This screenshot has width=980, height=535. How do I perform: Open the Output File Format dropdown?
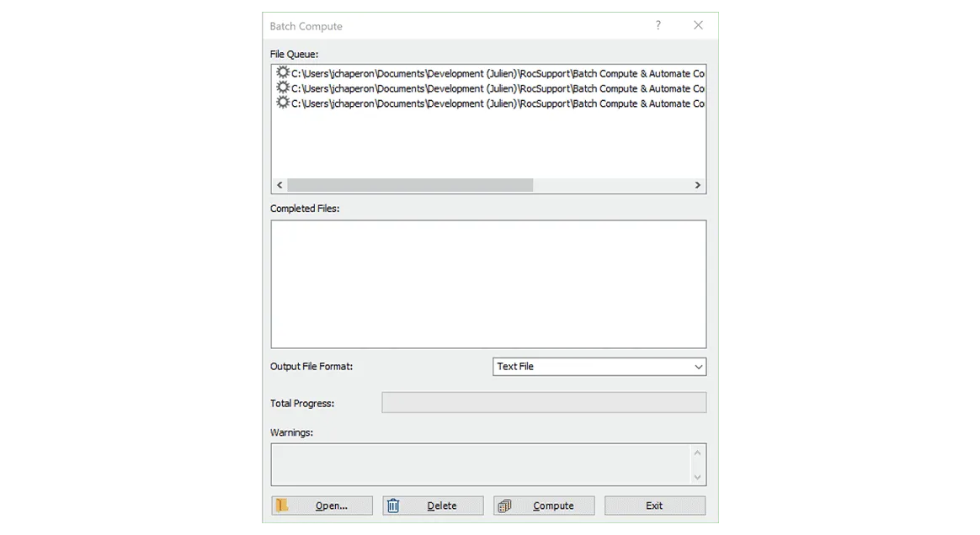coord(599,367)
